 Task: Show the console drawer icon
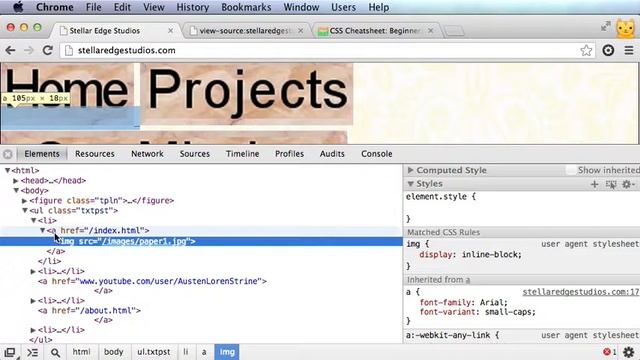click(x=33, y=352)
